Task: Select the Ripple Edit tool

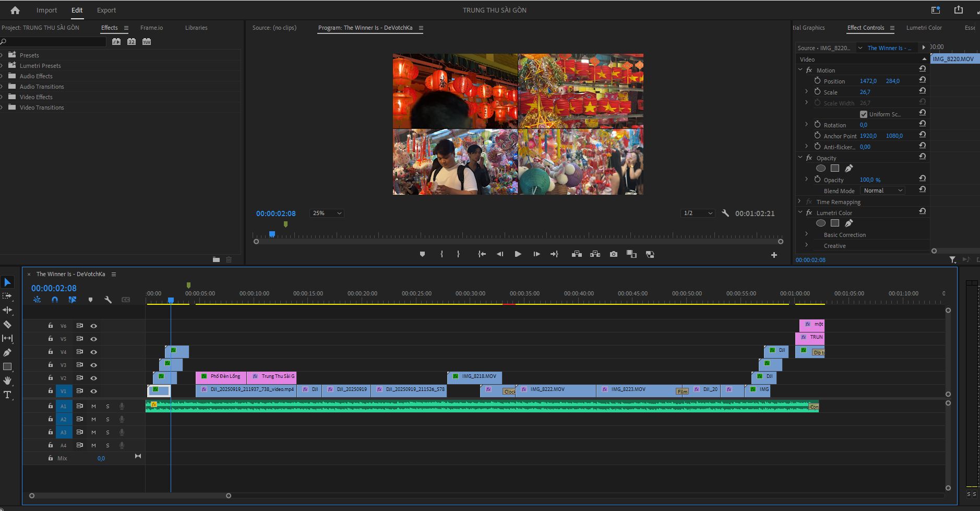Action: [7, 310]
